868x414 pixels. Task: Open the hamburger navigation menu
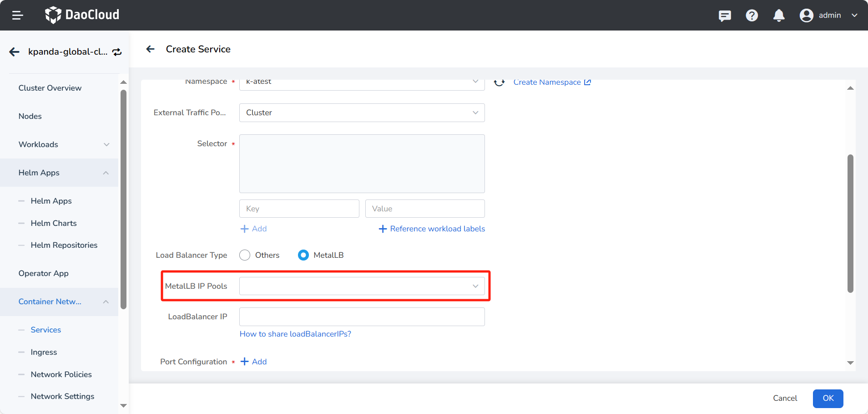click(x=18, y=15)
